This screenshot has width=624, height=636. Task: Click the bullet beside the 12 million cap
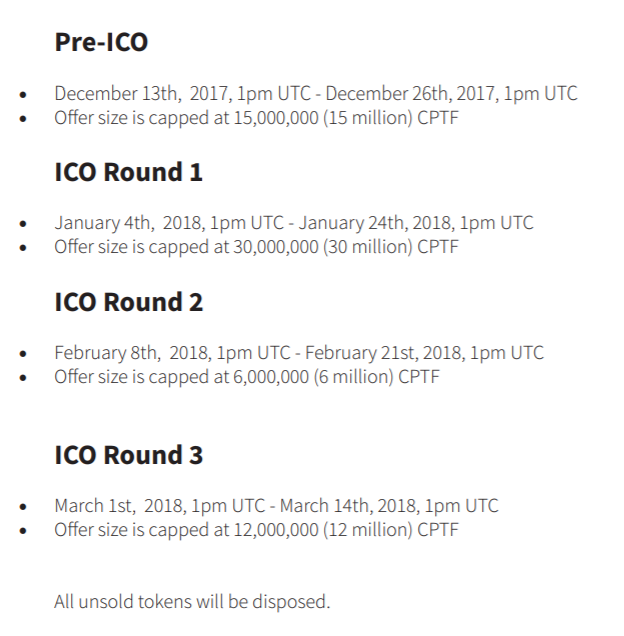(24, 532)
